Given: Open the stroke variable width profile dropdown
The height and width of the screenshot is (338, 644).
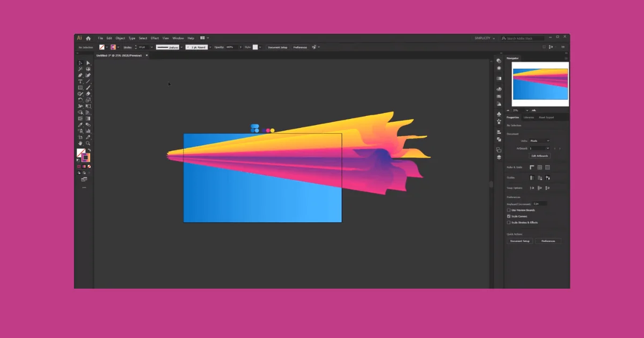Looking at the screenshot, I should (x=181, y=47).
